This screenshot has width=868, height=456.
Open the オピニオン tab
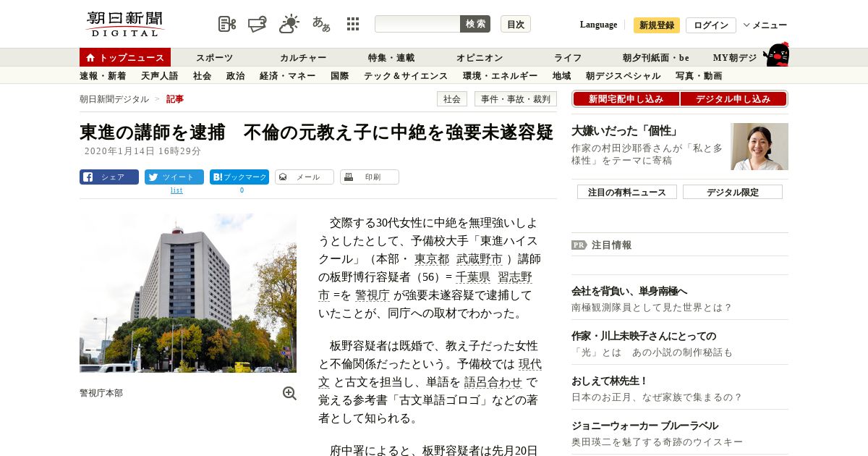click(480, 57)
